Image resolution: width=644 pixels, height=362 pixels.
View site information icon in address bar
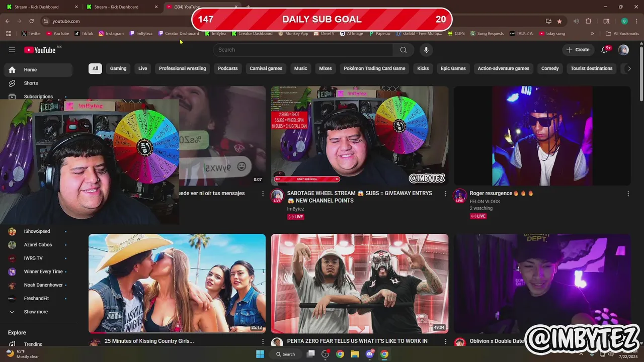tap(46, 21)
